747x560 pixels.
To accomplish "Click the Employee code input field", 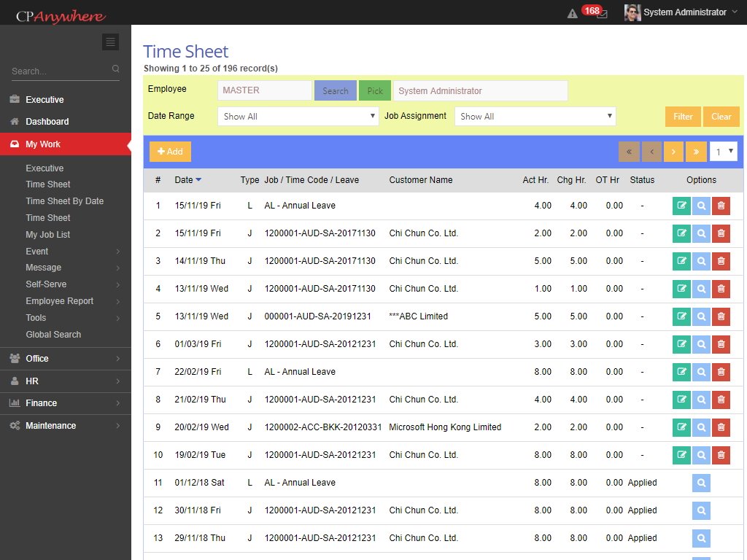I will (x=264, y=91).
